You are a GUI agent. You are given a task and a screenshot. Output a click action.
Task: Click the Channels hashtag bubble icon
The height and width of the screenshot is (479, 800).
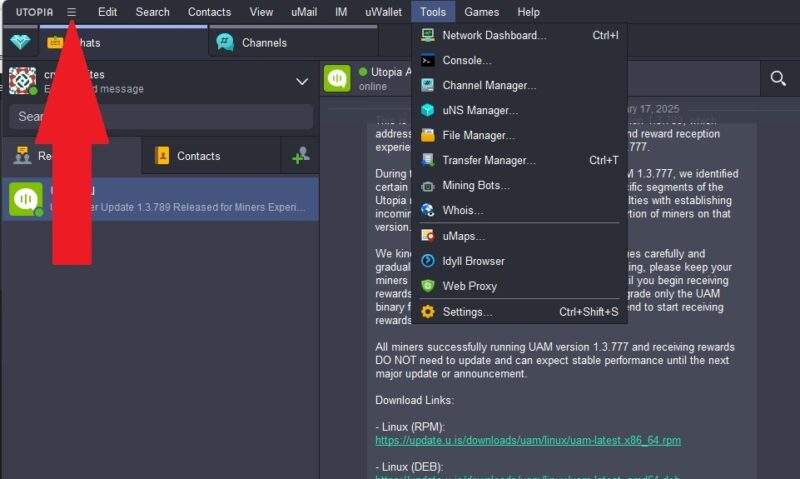pyautogui.click(x=225, y=42)
